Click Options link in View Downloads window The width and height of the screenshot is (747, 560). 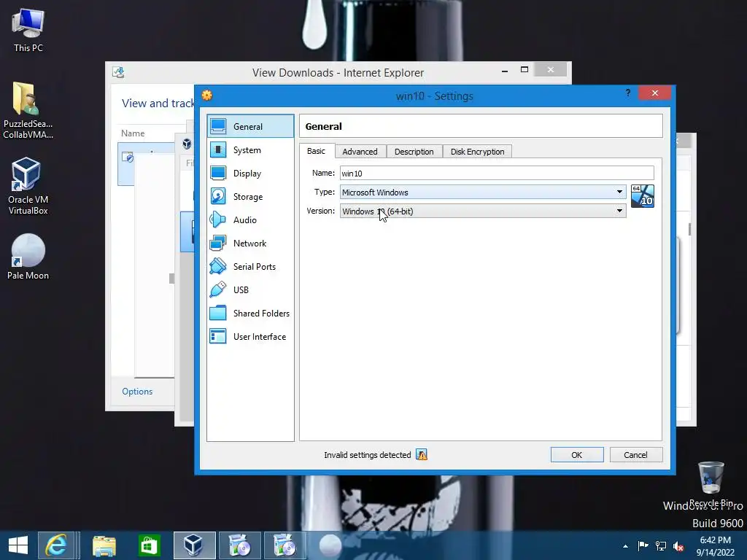pos(137,392)
